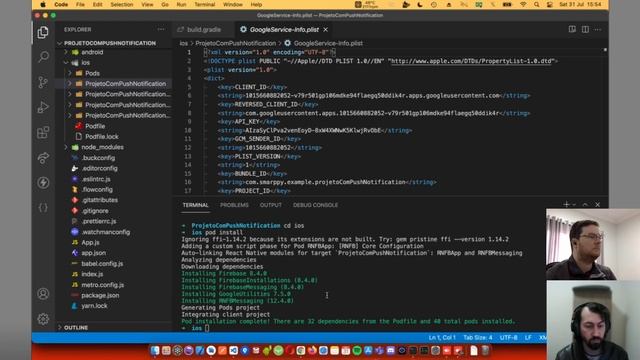This screenshot has width=640, height=360.
Task: Open the Run menu
Action: coord(181,4)
